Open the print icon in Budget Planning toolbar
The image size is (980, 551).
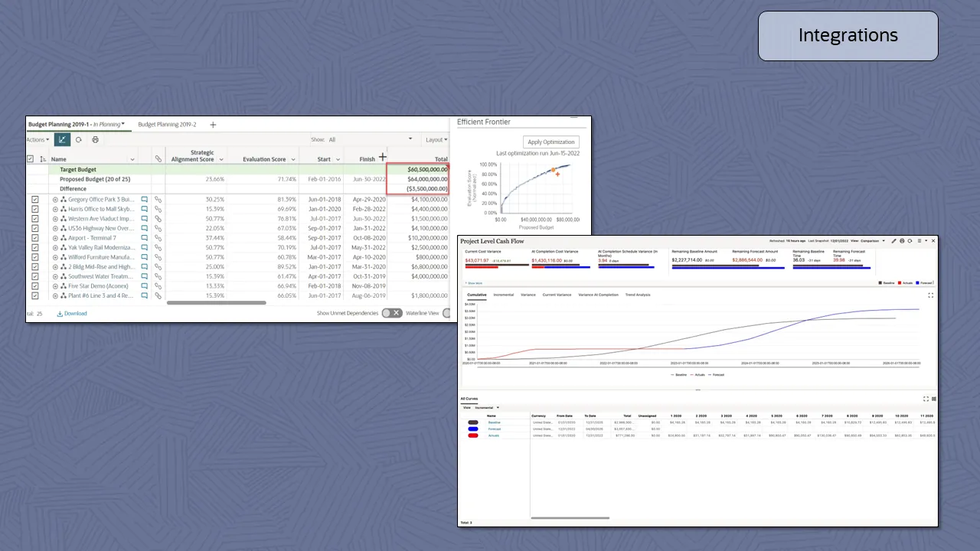click(95, 139)
